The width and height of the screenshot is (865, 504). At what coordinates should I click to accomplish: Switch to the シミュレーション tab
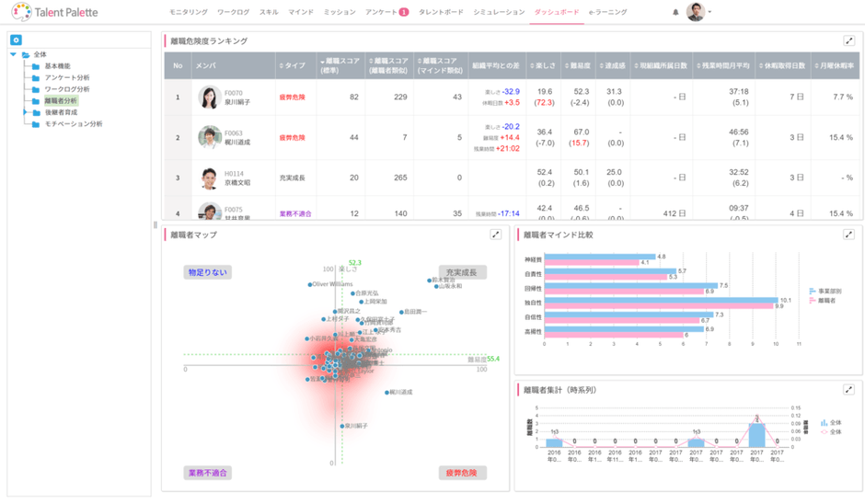click(x=499, y=13)
